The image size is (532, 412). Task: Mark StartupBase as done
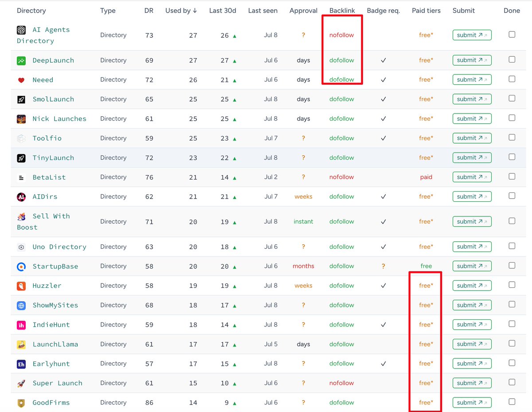[x=512, y=265]
